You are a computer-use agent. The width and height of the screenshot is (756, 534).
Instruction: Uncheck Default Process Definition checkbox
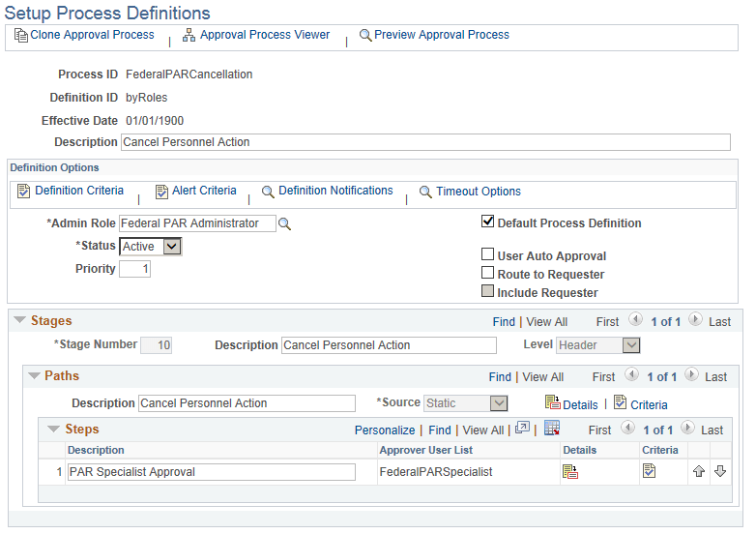point(488,222)
